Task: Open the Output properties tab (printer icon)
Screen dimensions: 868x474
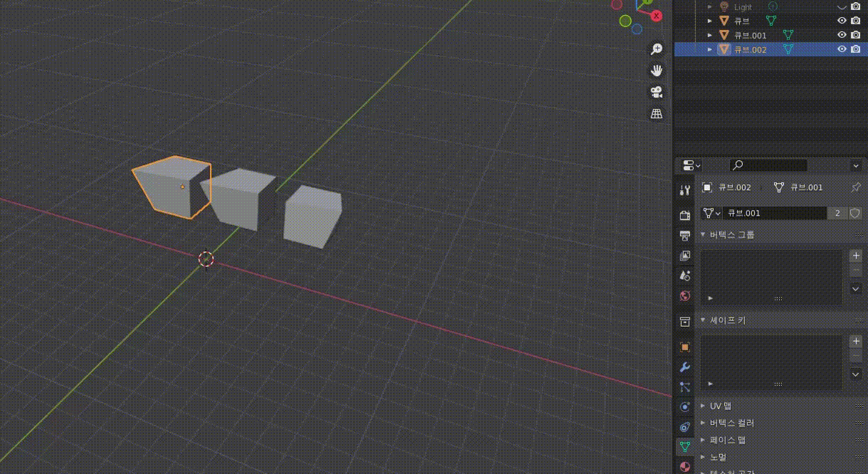Action: tap(685, 236)
